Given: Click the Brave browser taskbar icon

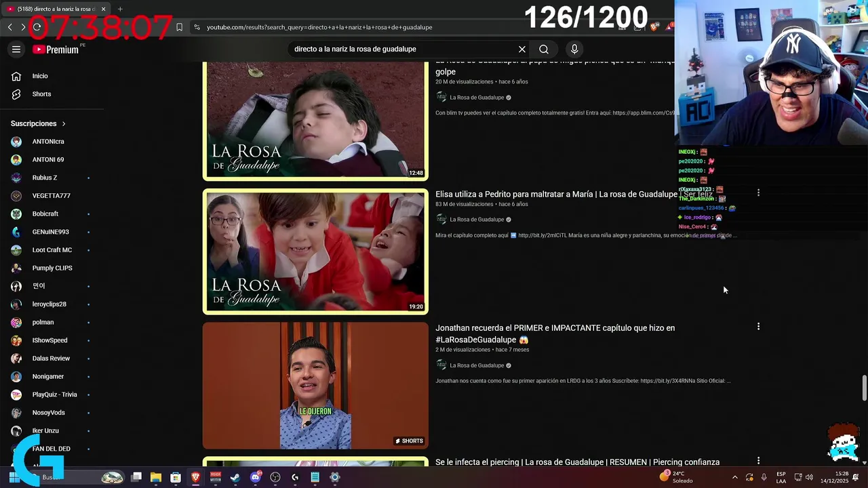Looking at the screenshot, I should (x=195, y=477).
